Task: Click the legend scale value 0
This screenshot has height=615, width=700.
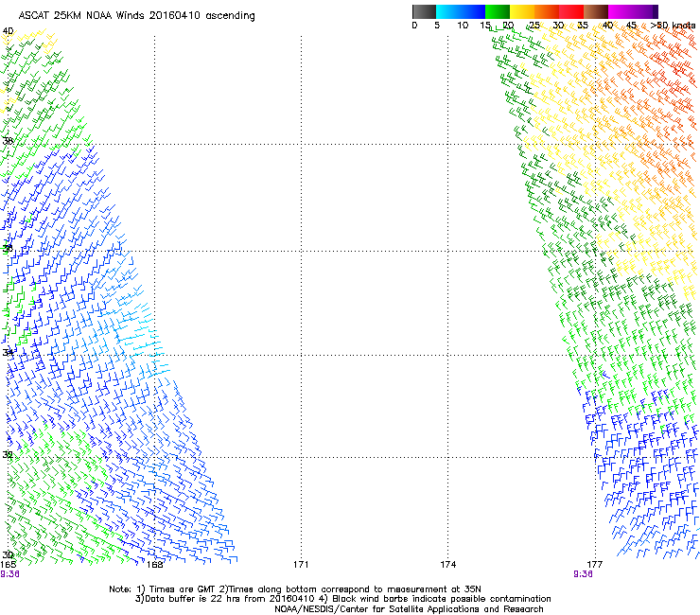Action: click(414, 26)
